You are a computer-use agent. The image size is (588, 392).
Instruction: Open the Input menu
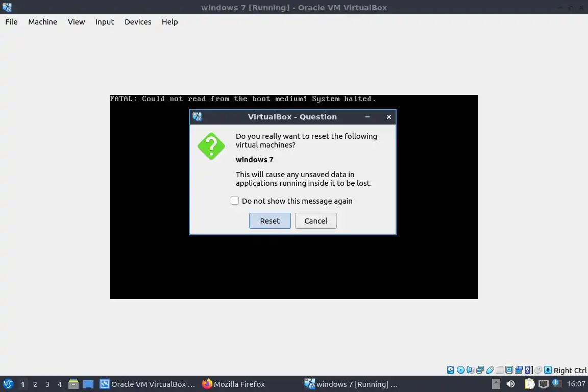105,22
